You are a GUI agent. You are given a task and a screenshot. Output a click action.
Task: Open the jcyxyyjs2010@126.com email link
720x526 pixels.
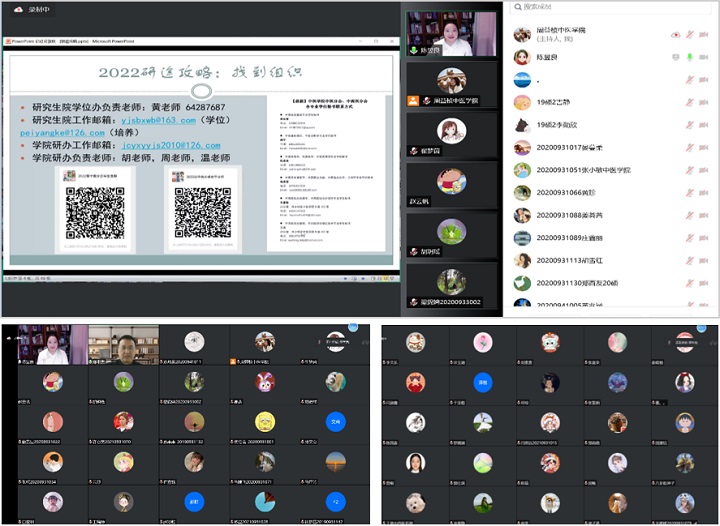click(170, 145)
